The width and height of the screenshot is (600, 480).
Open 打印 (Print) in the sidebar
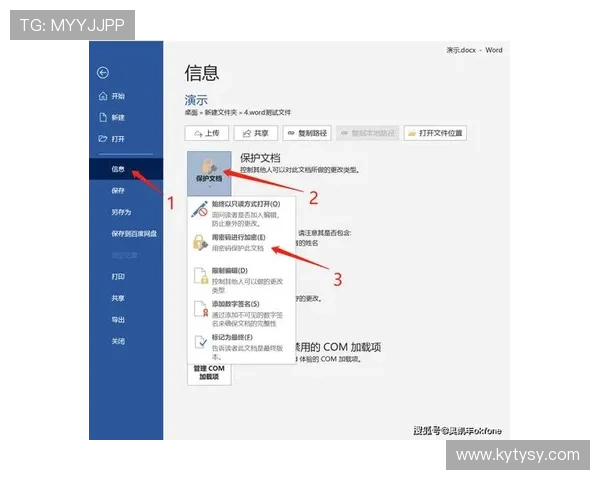[126, 276]
